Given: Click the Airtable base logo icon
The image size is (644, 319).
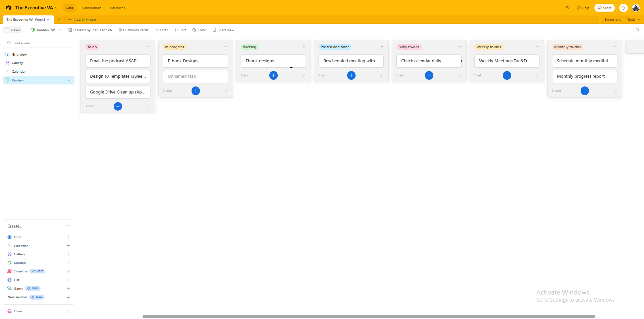Looking at the screenshot, I should (x=8, y=8).
